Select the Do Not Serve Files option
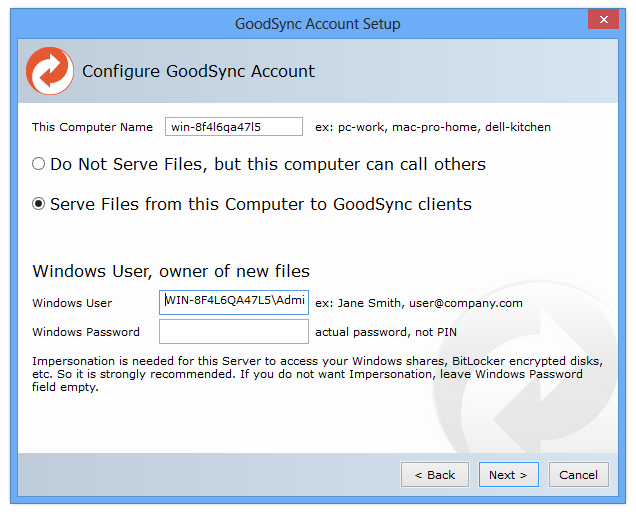Viewport: 636px width, 514px height. point(39,164)
